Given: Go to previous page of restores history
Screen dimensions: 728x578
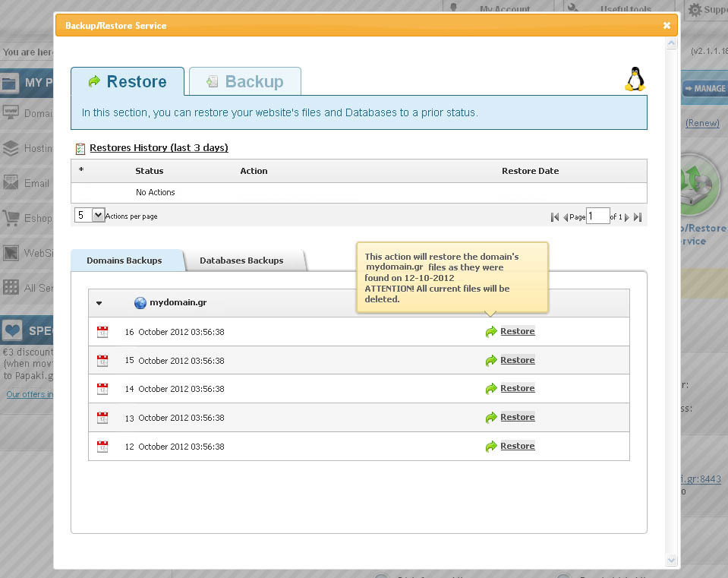Looking at the screenshot, I should (x=566, y=217).
